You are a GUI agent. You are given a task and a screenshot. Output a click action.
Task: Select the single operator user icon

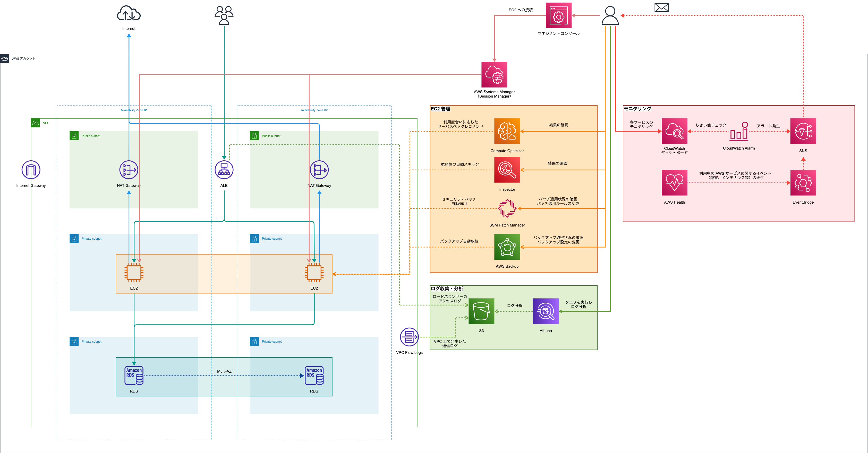[610, 15]
